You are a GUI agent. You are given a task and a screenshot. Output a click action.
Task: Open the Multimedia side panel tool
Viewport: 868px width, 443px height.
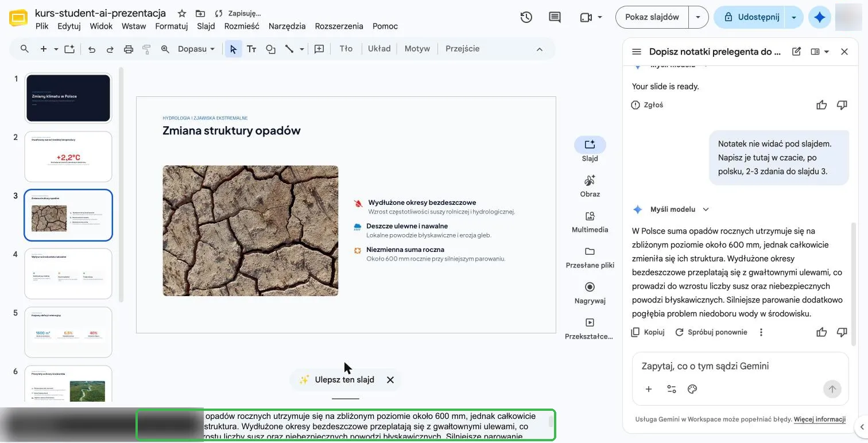[590, 222]
